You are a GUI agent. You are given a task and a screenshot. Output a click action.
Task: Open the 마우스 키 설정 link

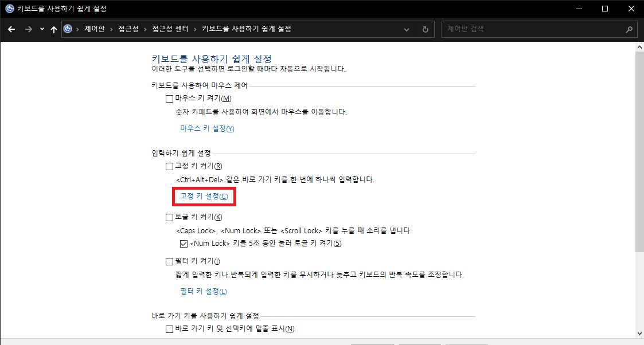coord(206,128)
